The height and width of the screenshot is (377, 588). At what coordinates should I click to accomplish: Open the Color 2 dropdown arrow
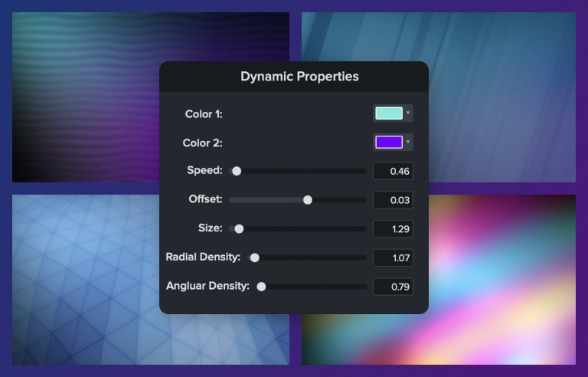point(408,143)
